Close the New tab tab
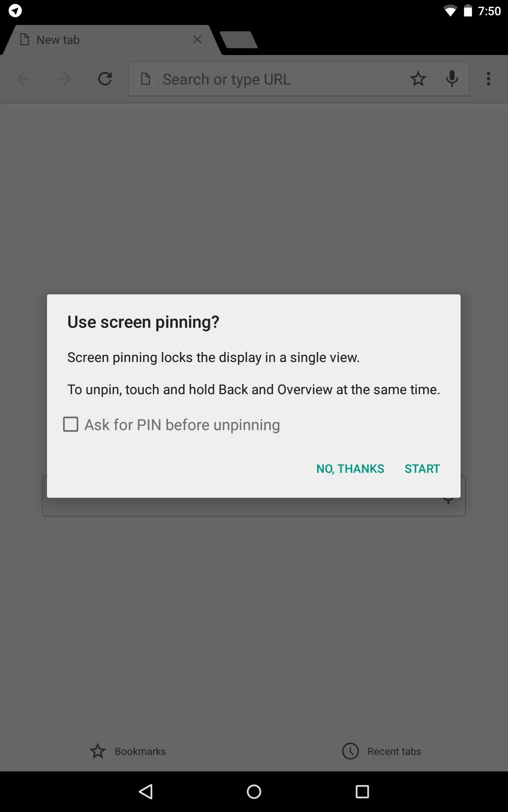This screenshot has width=508, height=812. coord(197,39)
